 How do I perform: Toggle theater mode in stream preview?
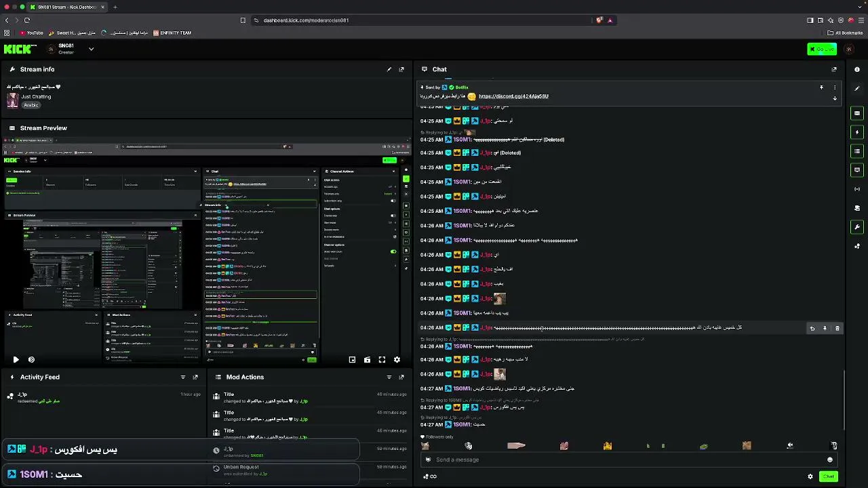(x=367, y=360)
